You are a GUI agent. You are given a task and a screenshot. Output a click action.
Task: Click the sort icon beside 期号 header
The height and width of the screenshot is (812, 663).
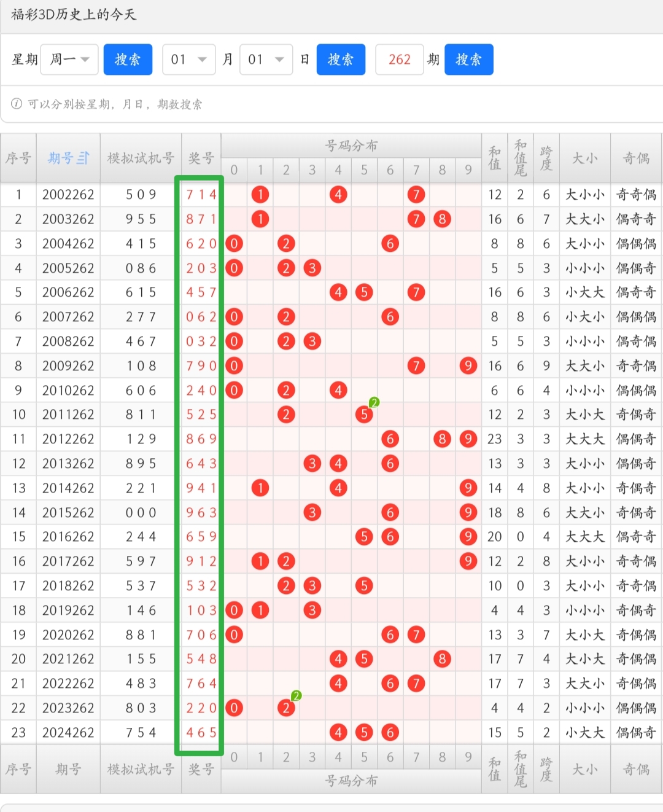(83, 158)
